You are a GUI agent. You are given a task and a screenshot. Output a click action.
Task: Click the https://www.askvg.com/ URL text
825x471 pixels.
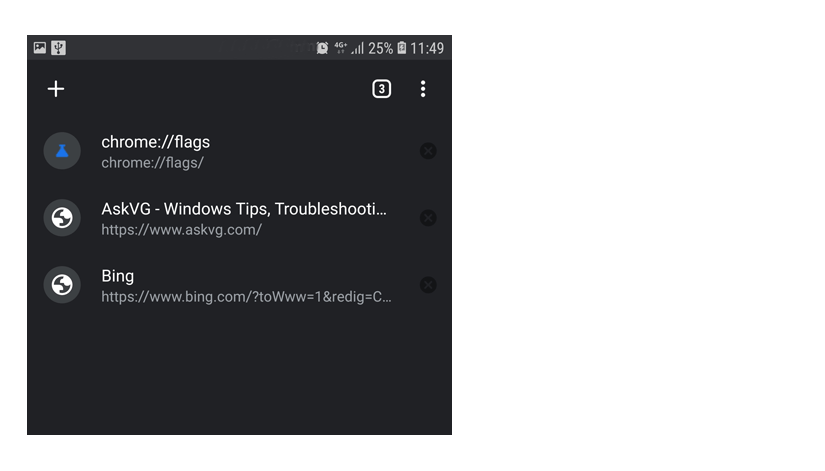pos(181,230)
